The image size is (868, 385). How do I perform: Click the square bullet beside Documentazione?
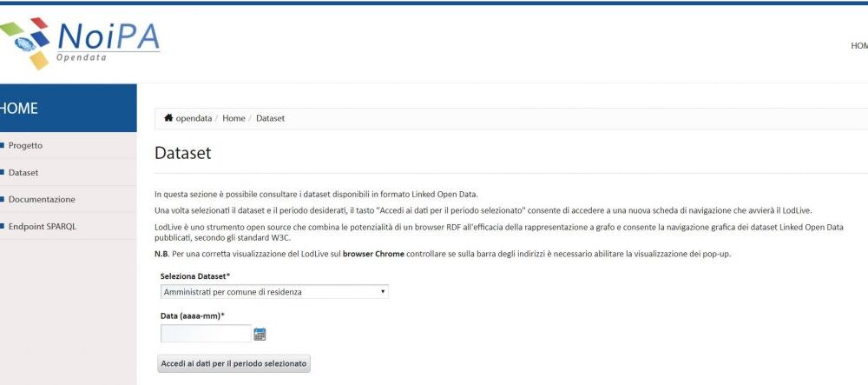pos(2,199)
